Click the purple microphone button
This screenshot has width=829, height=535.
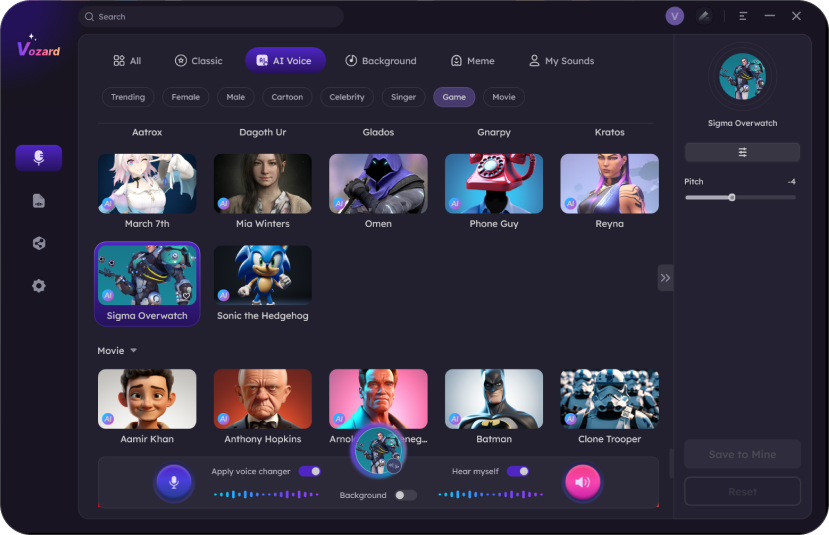click(173, 482)
